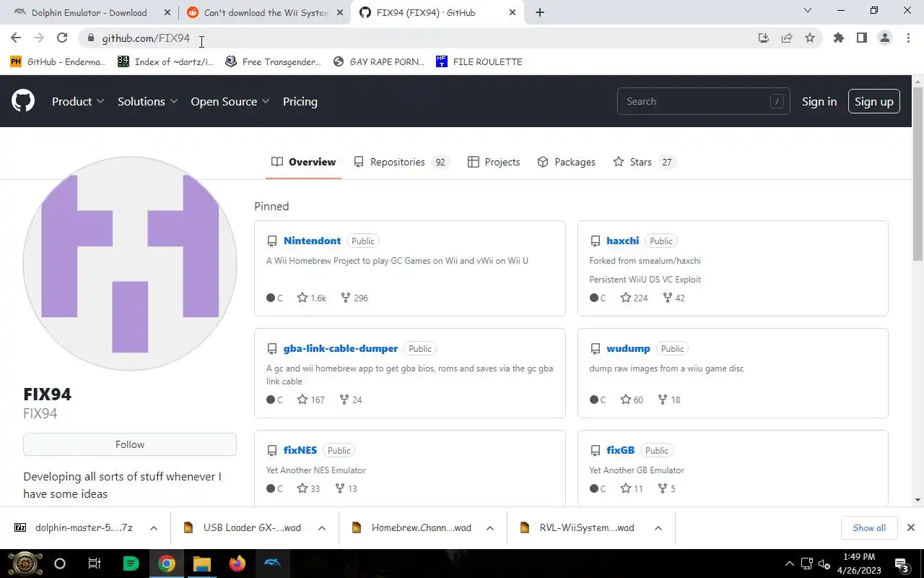Viewport: 924px width, 578px height.
Task: Switch to Stars tab
Action: [x=643, y=162]
